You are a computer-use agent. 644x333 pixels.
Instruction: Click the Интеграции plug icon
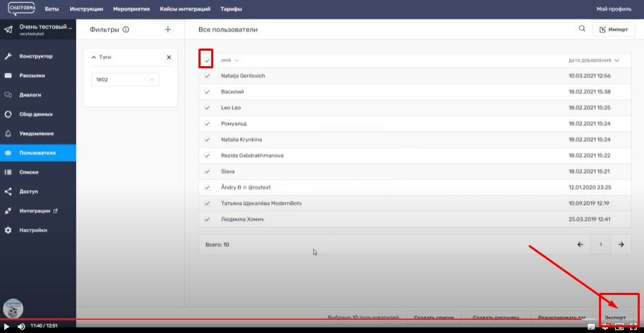coord(8,211)
